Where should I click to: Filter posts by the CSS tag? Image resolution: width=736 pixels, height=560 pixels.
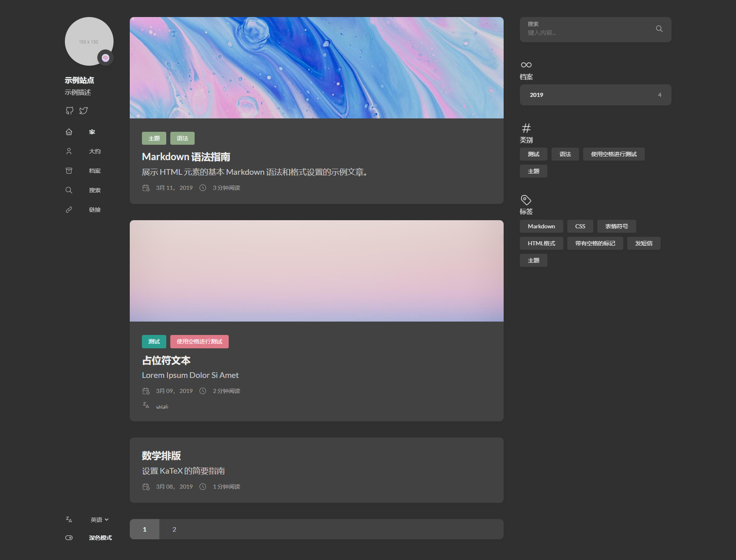580,226
